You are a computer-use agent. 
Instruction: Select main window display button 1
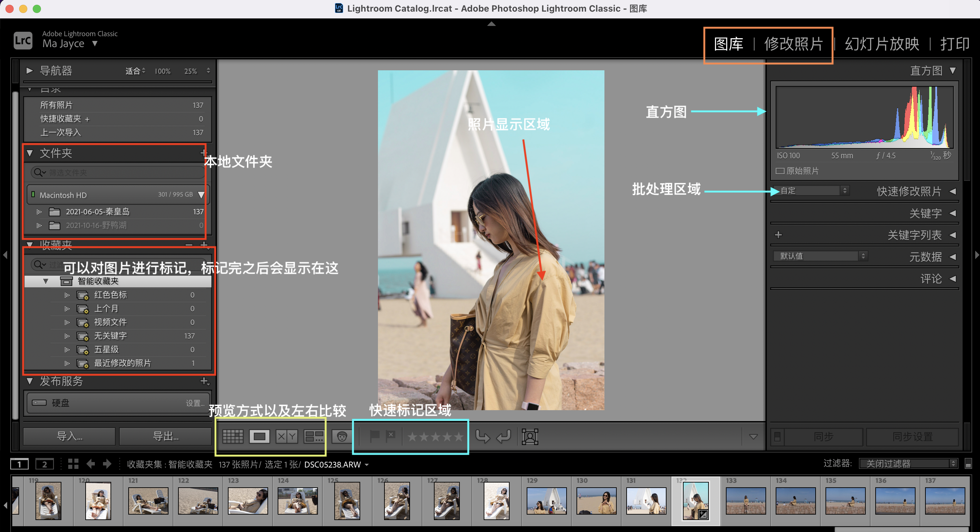(x=19, y=464)
